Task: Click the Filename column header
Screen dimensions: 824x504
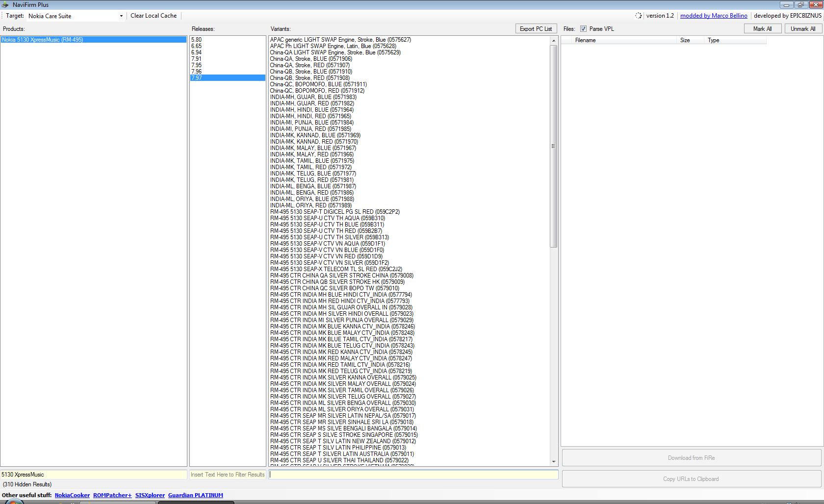Action: click(x=625, y=40)
